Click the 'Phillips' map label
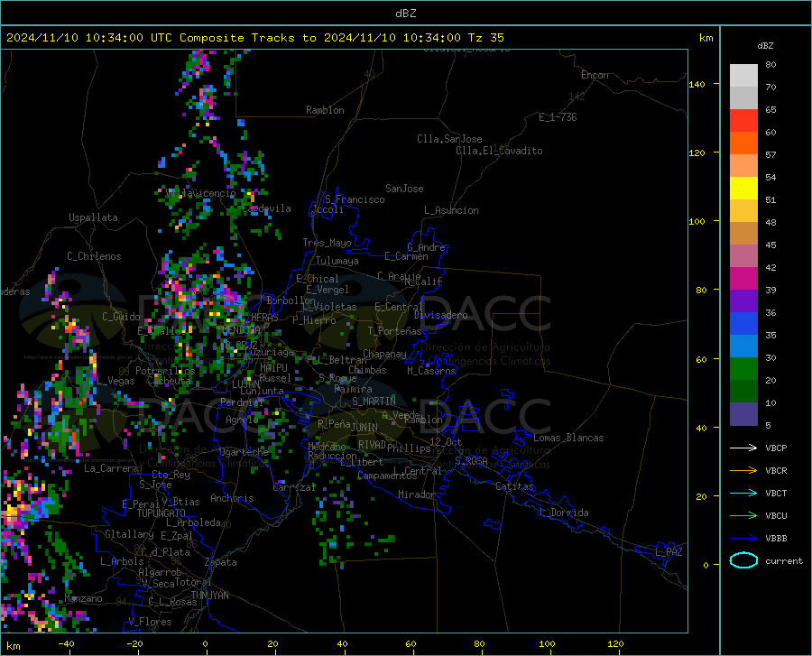This screenshot has height=656, width=812. click(409, 448)
